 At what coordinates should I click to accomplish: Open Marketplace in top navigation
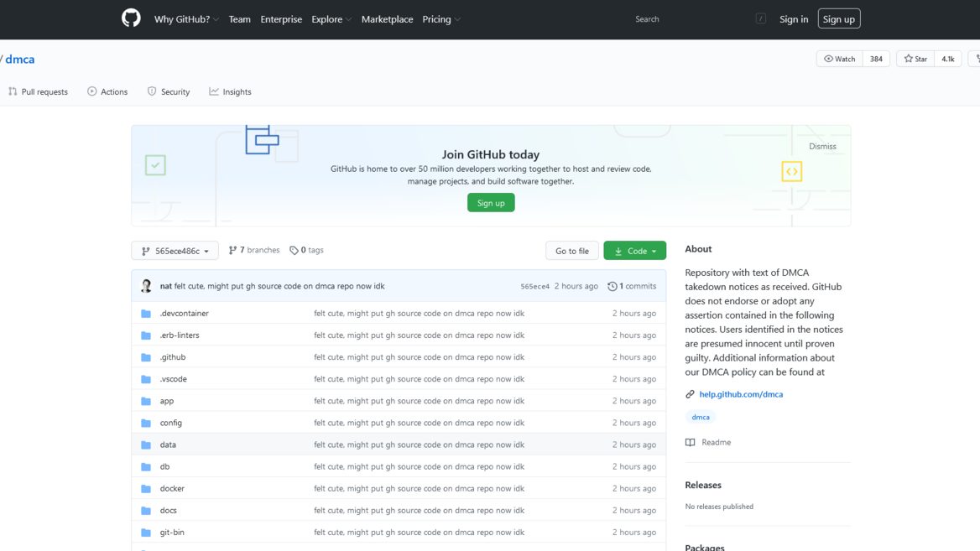tap(387, 18)
